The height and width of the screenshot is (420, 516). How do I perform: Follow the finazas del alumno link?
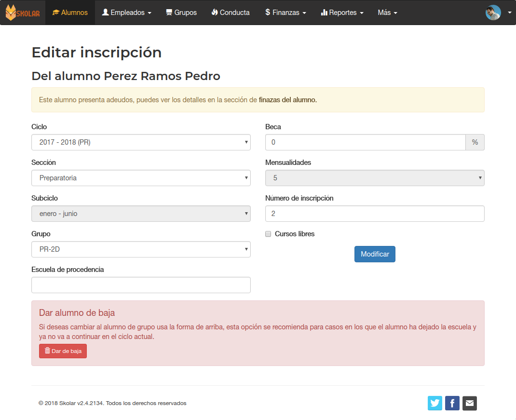(x=287, y=100)
